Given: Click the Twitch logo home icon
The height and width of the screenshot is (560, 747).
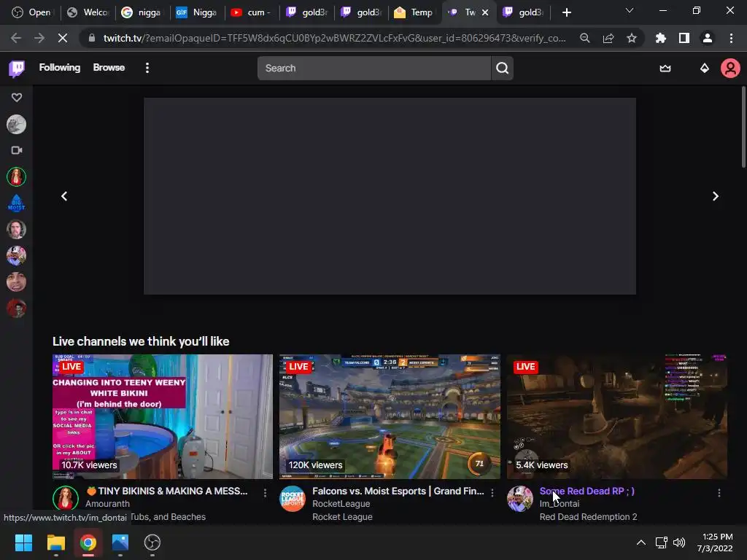Looking at the screenshot, I should click(17, 69).
